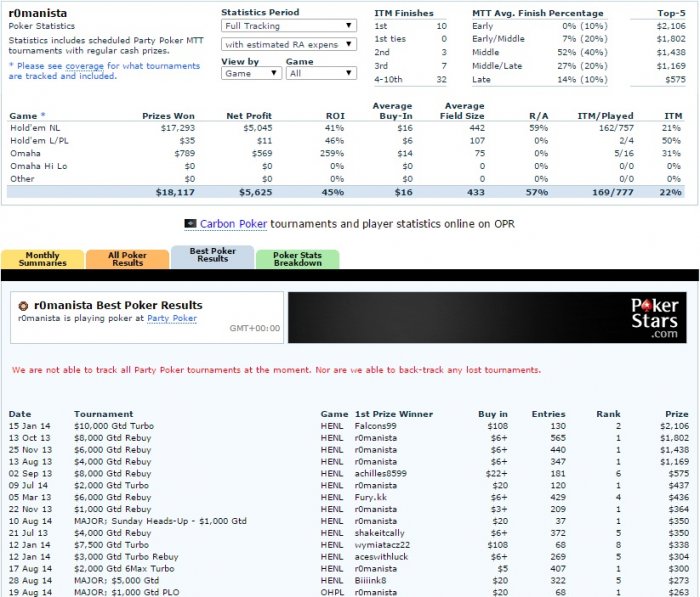Open the Carbon Poker link
The image size is (700, 597).
(233, 224)
